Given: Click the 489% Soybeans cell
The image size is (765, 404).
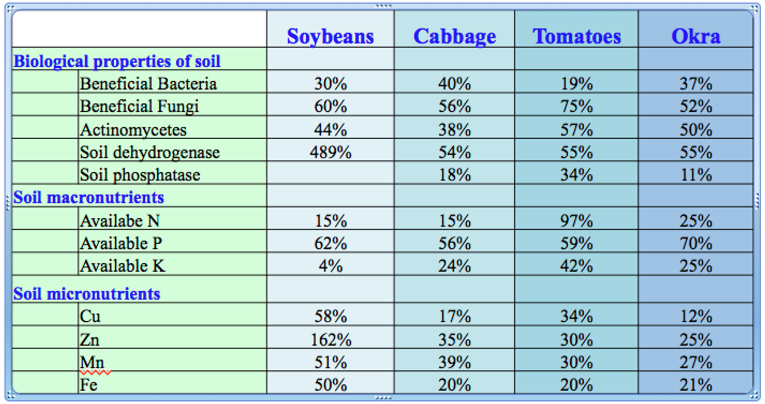Looking at the screenshot, I should coord(330,153).
